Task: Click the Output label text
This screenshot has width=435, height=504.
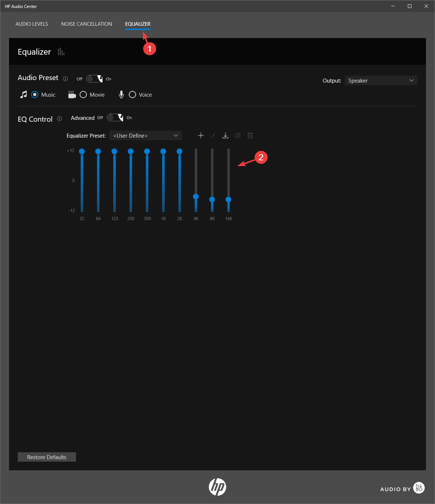Action: 332,81
